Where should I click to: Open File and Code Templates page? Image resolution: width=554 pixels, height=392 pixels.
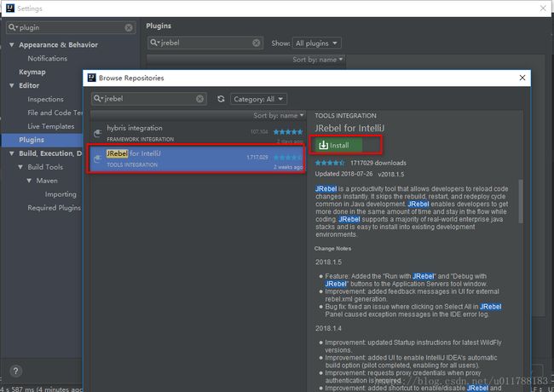tap(55, 112)
